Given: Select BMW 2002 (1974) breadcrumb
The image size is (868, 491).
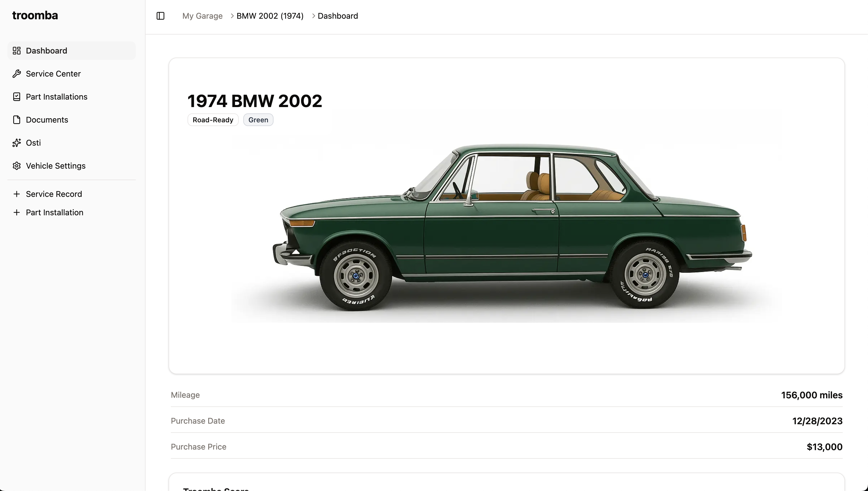Looking at the screenshot, I should [270, 16].
